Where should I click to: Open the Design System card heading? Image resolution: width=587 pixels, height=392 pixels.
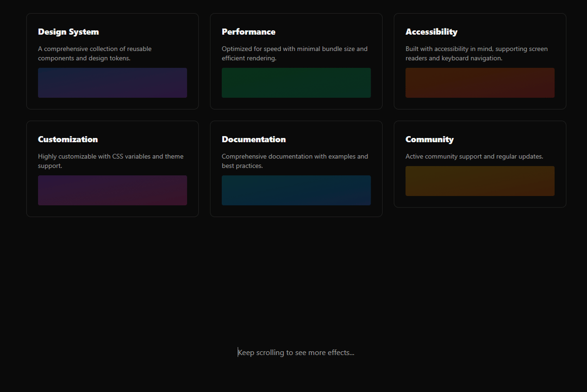coord(68,32)
